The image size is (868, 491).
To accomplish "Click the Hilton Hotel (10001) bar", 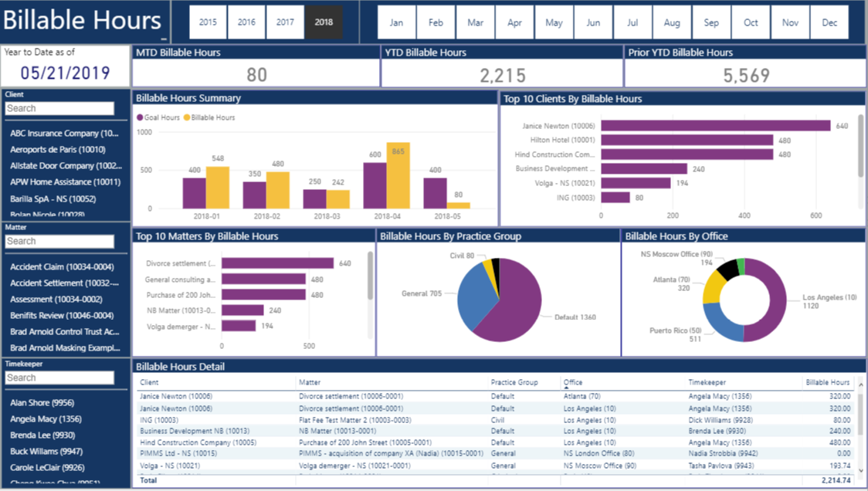I will click(687, 140).
